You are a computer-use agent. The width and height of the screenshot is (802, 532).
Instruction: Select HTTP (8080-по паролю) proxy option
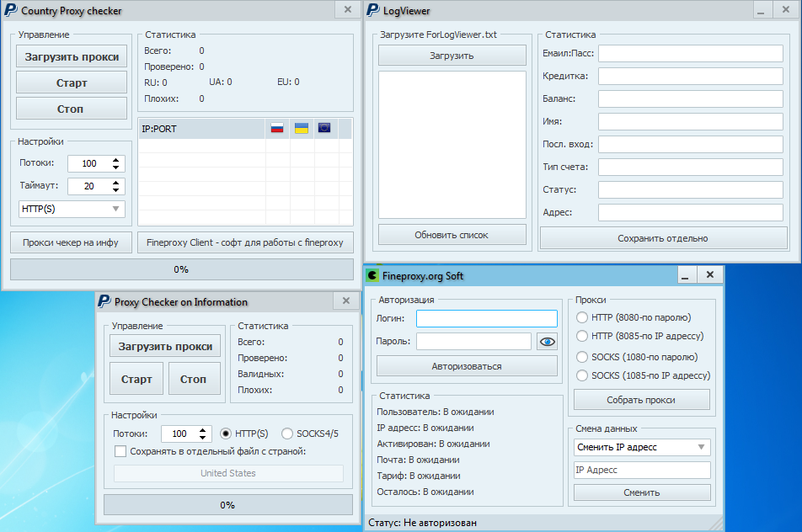(581, 317)
